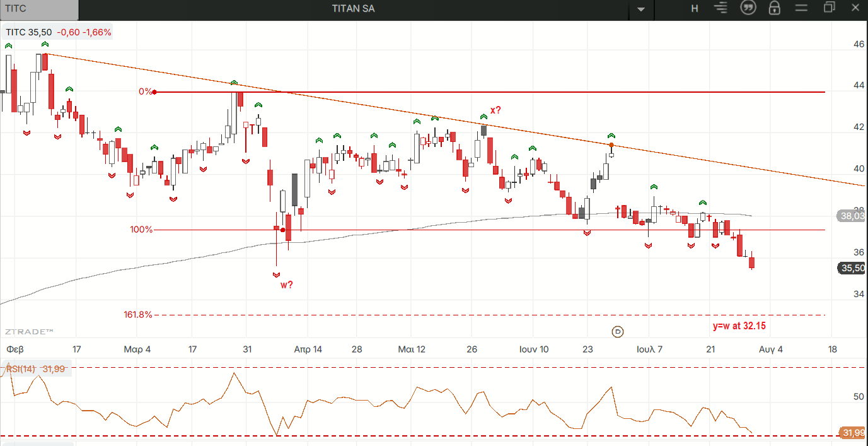This screenshot has height=446, width=868.
Task: Click the 38,03 moving average price tag
Action: 852,216
